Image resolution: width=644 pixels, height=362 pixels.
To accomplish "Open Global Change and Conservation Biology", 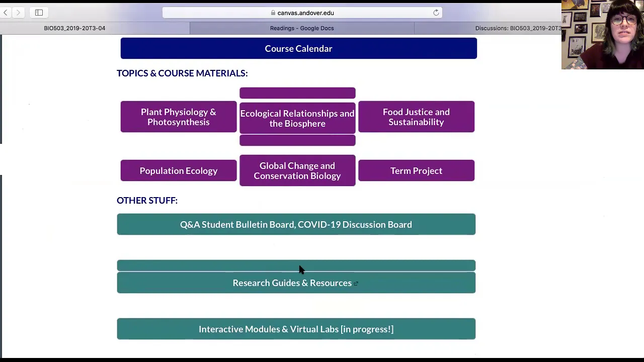I will pyautogui.click(x=297, y=170).
